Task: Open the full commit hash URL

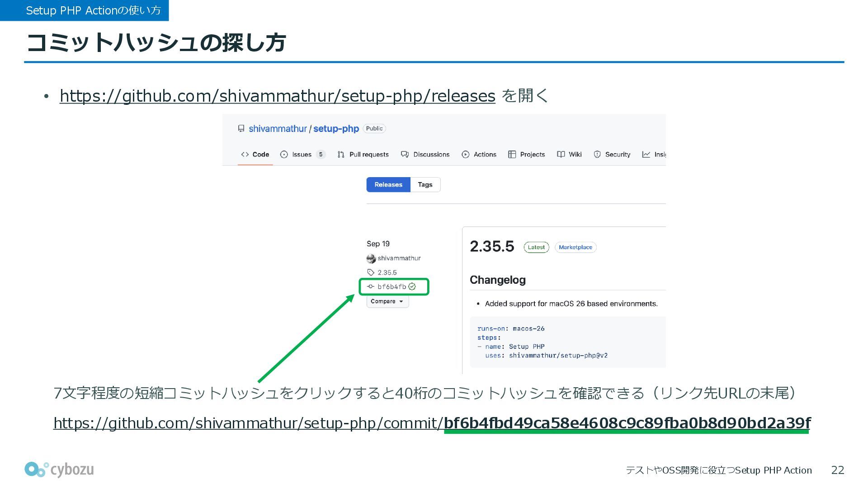Action: (x=432, y=423)
